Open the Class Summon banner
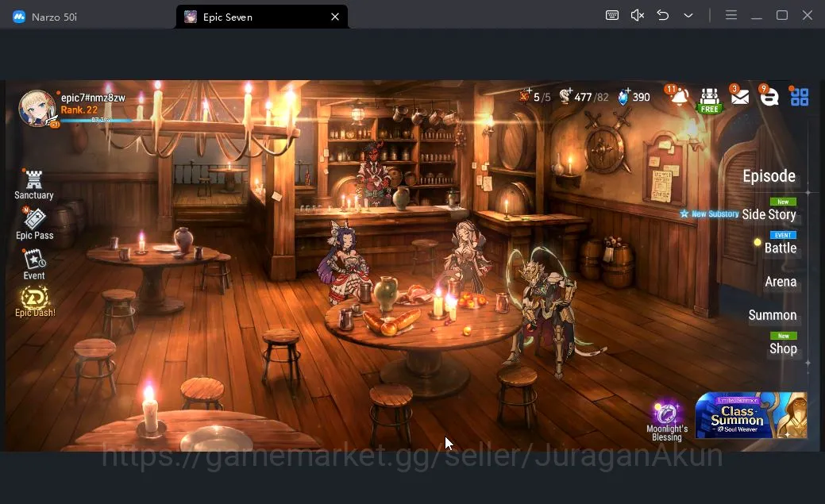 point(751,415)
